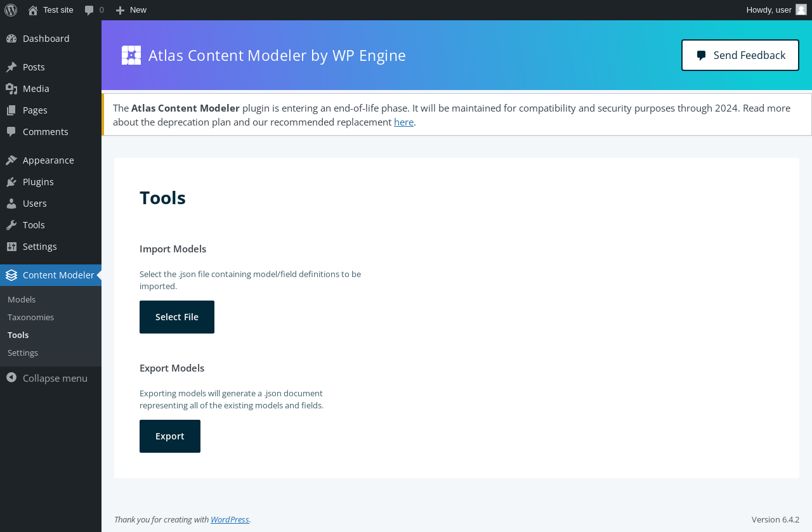Screen dimensions: 812x532
Task: Click the Pages icon in sidebar
Action: pos(11,110)
